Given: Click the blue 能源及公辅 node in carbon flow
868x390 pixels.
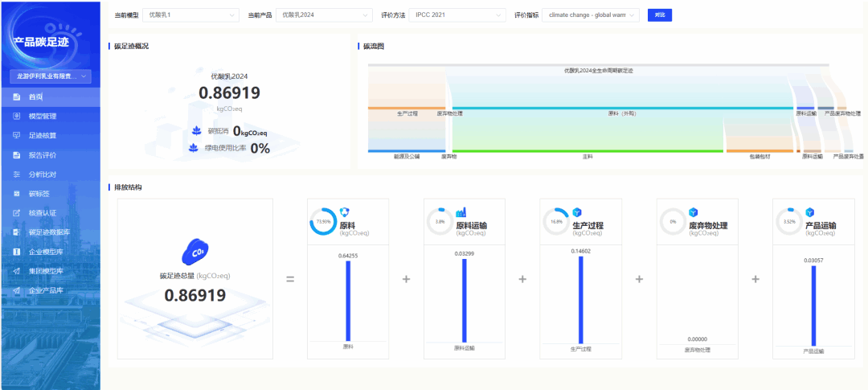Looking at the screenshot, I should pos(407,150).
